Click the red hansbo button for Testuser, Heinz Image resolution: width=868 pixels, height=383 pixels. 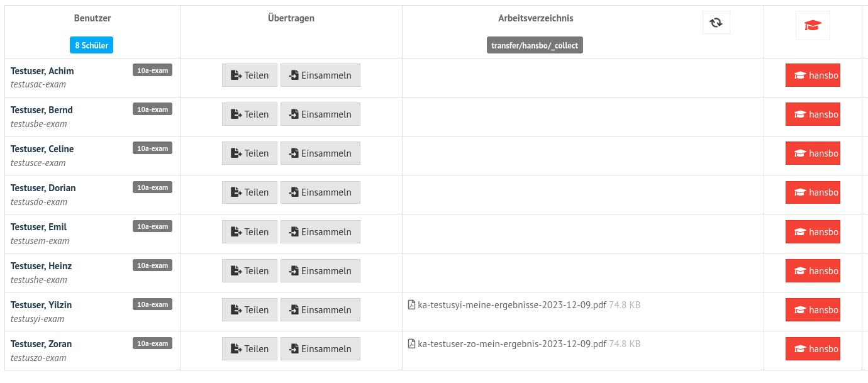[813, 271]
